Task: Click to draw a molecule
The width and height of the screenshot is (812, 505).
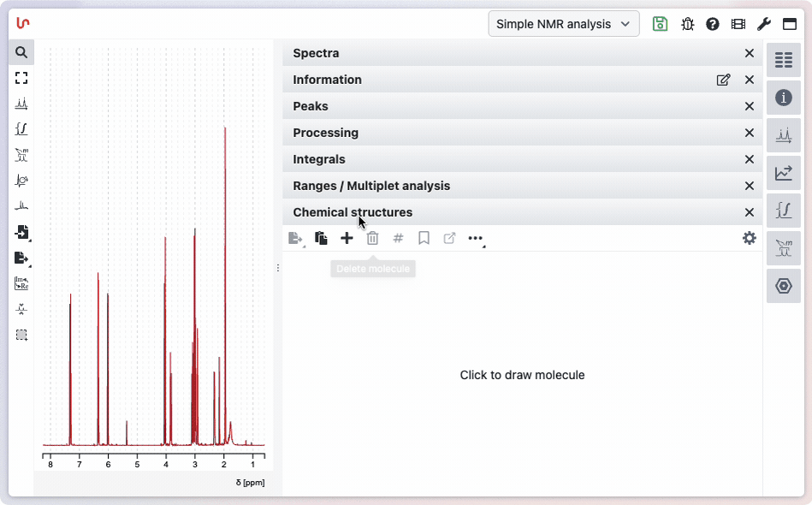Action: click(x=522, y=375)
